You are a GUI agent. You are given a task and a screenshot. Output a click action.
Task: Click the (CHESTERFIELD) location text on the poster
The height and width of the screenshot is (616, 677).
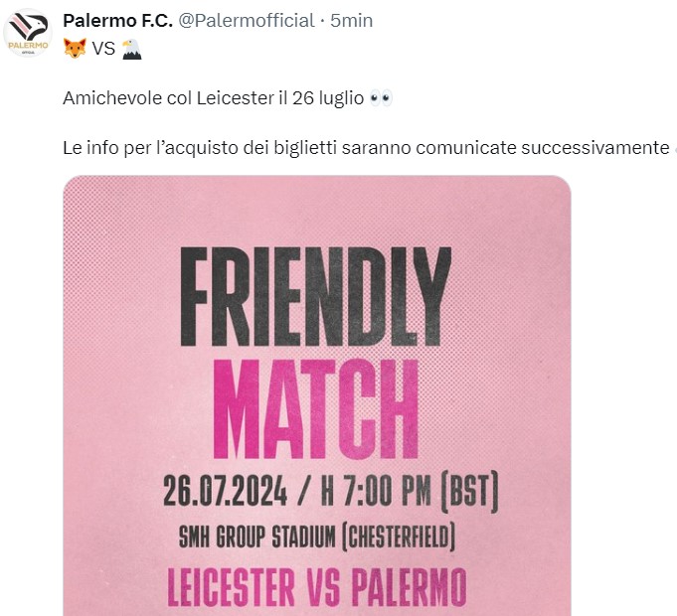[x=398, y=538]
